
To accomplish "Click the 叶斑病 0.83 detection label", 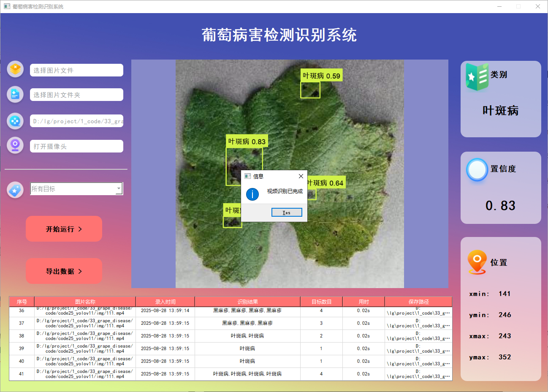I will point(247,142).
